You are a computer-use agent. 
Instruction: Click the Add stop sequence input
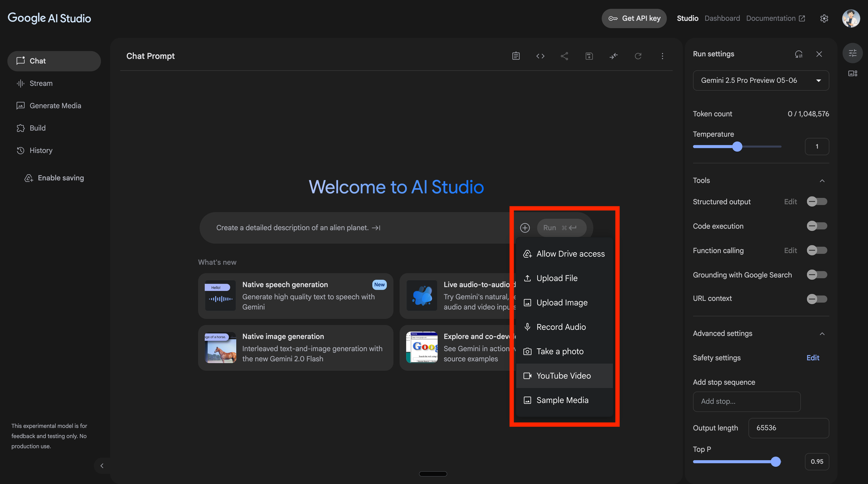click(746, 402)
